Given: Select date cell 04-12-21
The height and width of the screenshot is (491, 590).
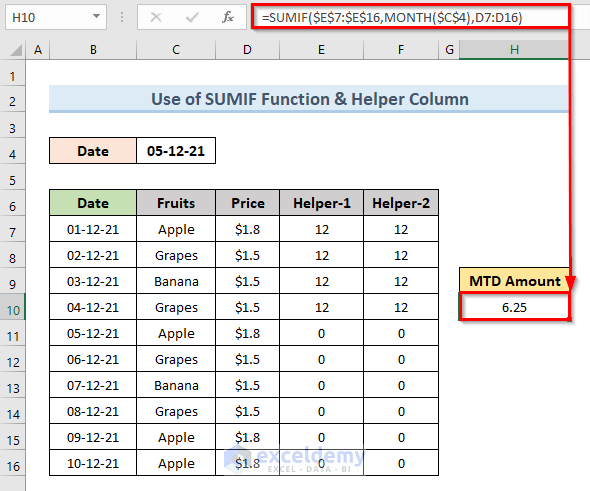Looking at the screenshot, I should (93, 307).
